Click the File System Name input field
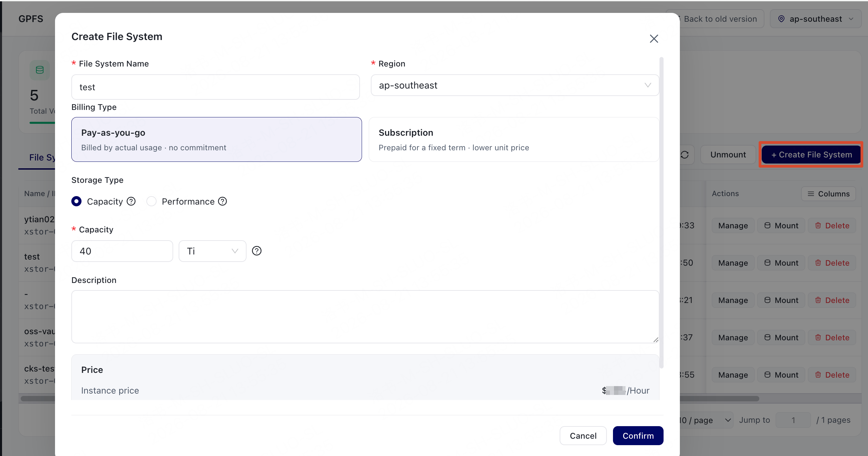 215,87
